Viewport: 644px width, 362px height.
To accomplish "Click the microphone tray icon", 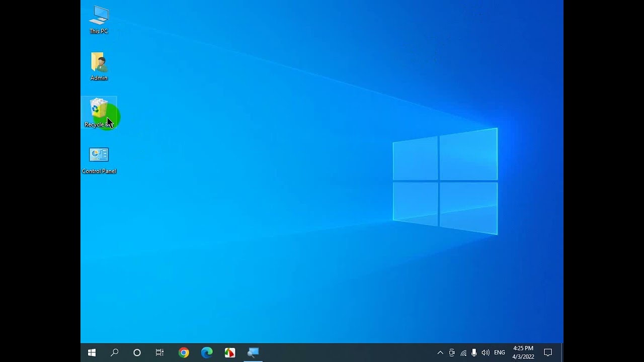I will (474, 352).
